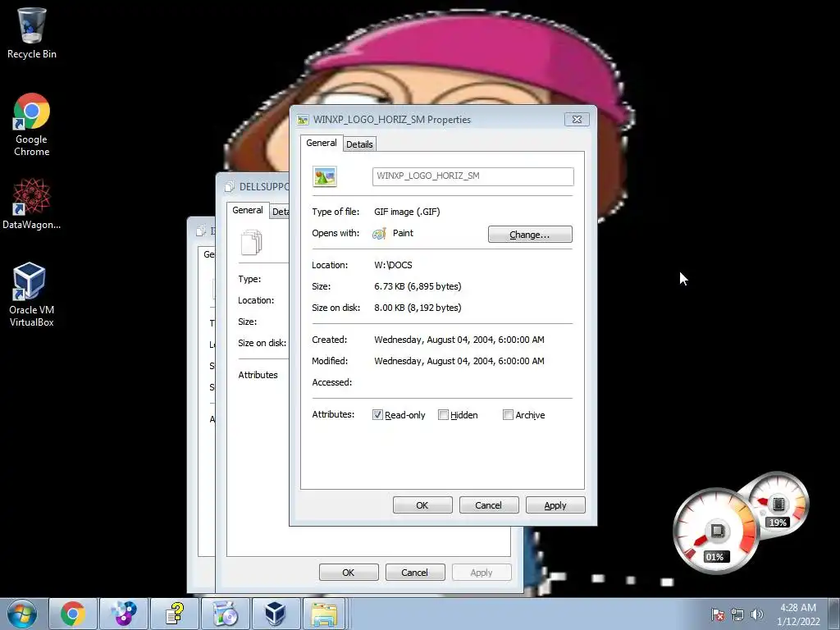
Task: Click the multiple-files icon in DELLSUPPORT window
Action: click(252, 242)
